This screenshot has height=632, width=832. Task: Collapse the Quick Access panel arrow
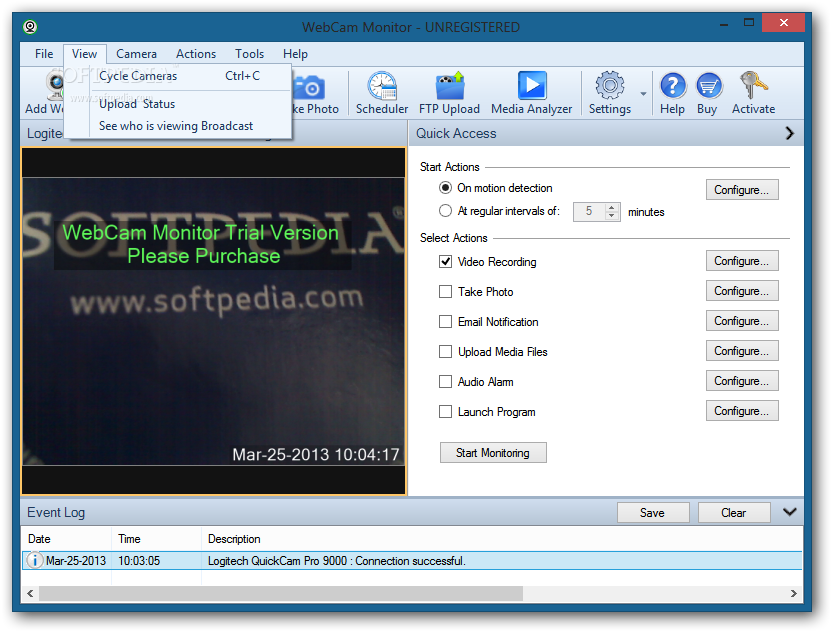(790, 133)
